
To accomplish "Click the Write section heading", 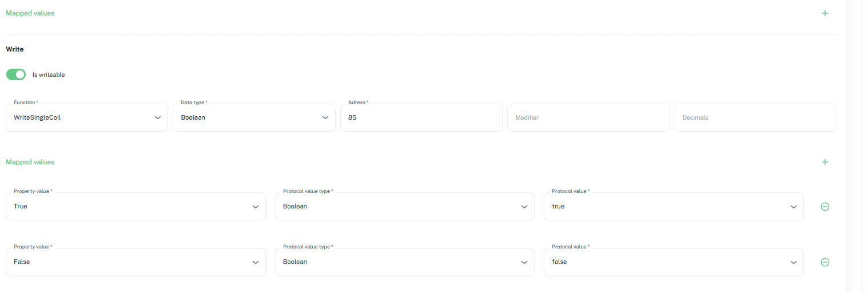I will click(x=15, y=49).
